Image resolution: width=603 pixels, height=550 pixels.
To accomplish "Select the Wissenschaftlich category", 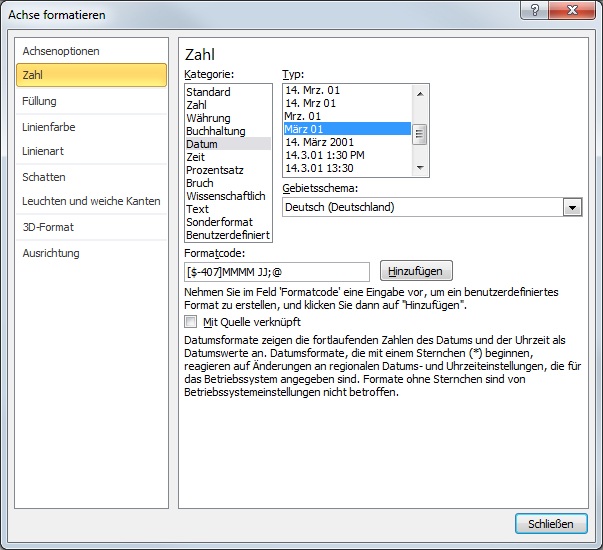I will point(228,196).
